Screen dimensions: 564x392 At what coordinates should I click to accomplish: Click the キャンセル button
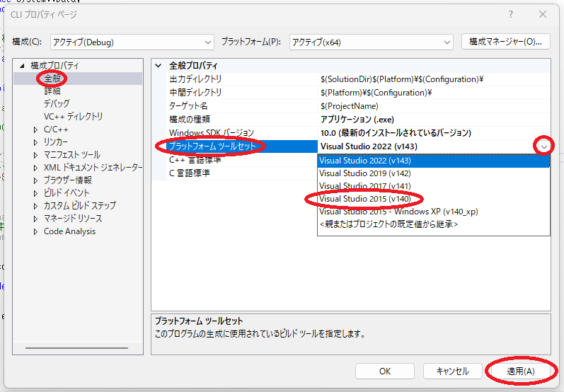pos(452,371)
